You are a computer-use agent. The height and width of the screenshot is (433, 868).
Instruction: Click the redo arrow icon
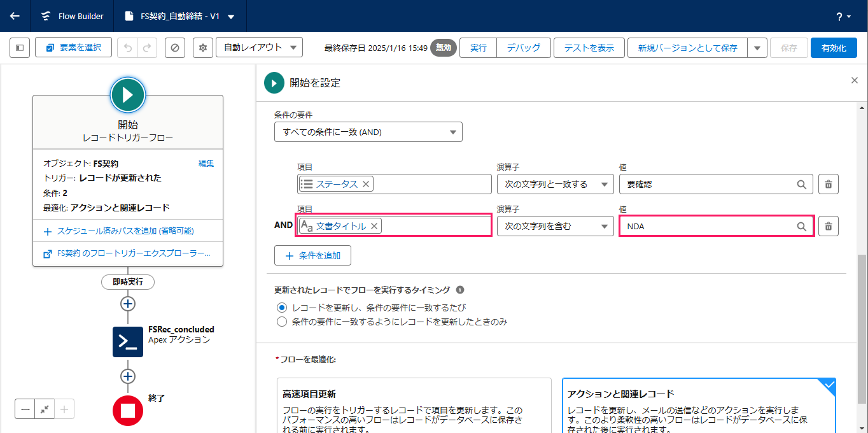click(x=147, y=48)
